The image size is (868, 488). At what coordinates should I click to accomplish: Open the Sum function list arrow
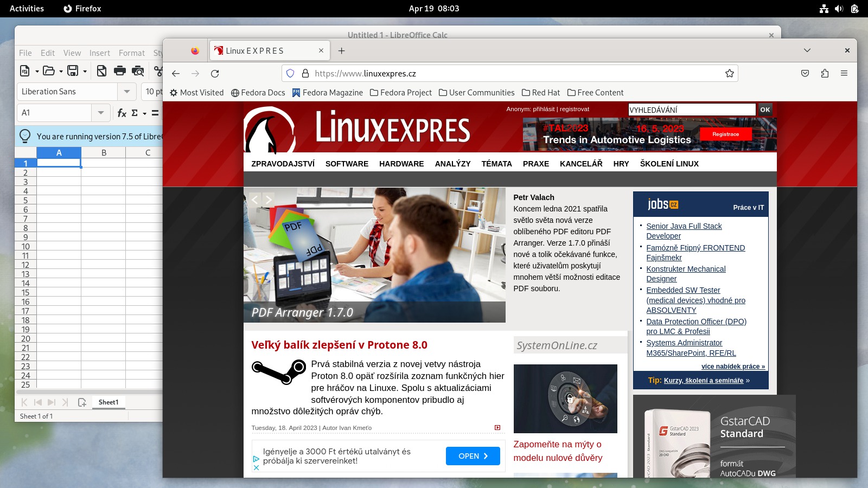[144, 113]
